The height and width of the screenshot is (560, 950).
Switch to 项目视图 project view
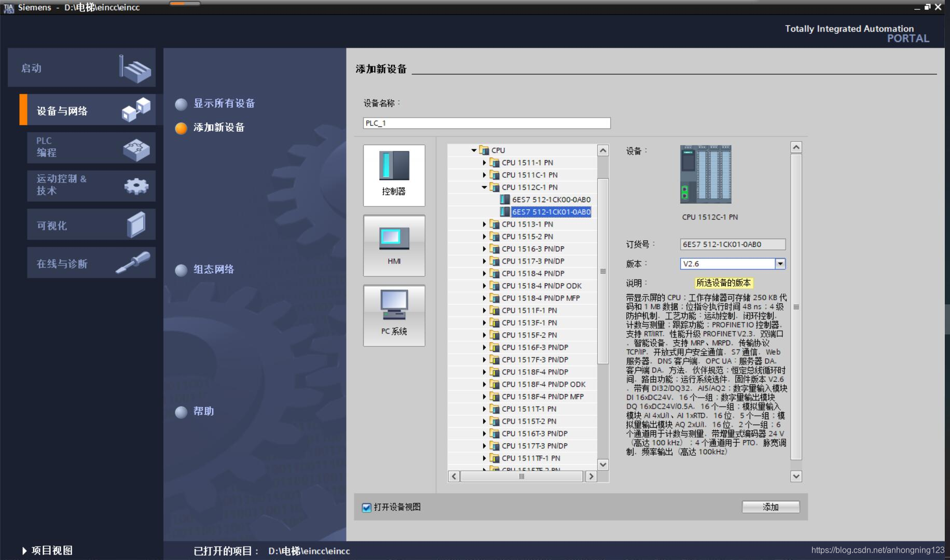click(x=47, y=551)
